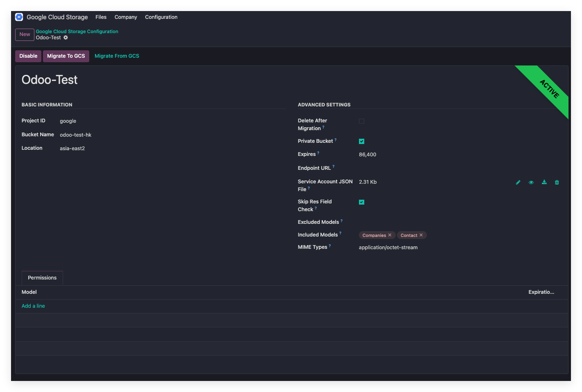This screenshot has height=392, width=582.
Task: Toggle Skip Res Field Check checkbox
Action: pos(361,202)
